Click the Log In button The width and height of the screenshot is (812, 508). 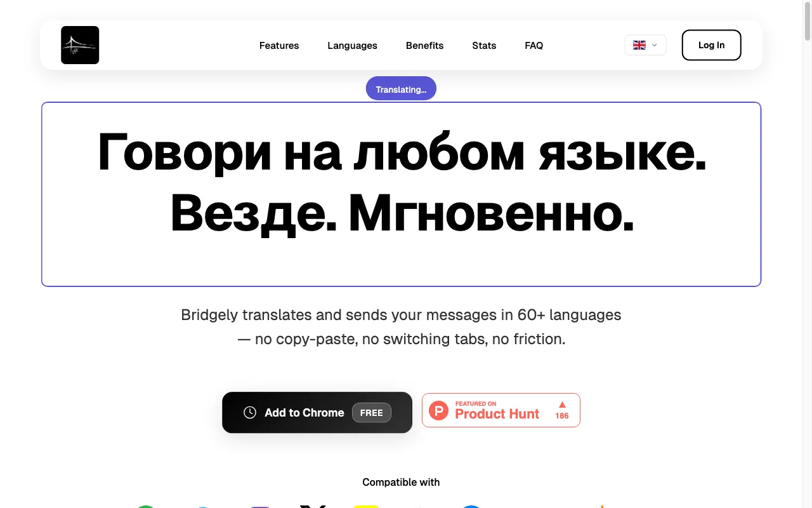[711, 45]
